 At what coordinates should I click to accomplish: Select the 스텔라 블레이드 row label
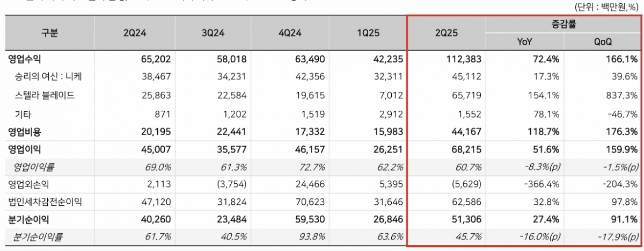pyautogui.click(x=45, y=96)
